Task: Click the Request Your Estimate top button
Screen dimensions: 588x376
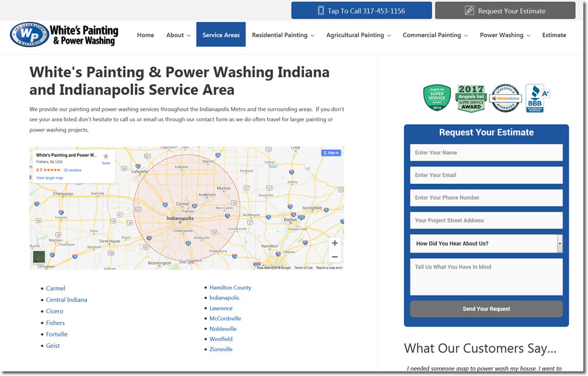Action: click(x=505, y=10)
